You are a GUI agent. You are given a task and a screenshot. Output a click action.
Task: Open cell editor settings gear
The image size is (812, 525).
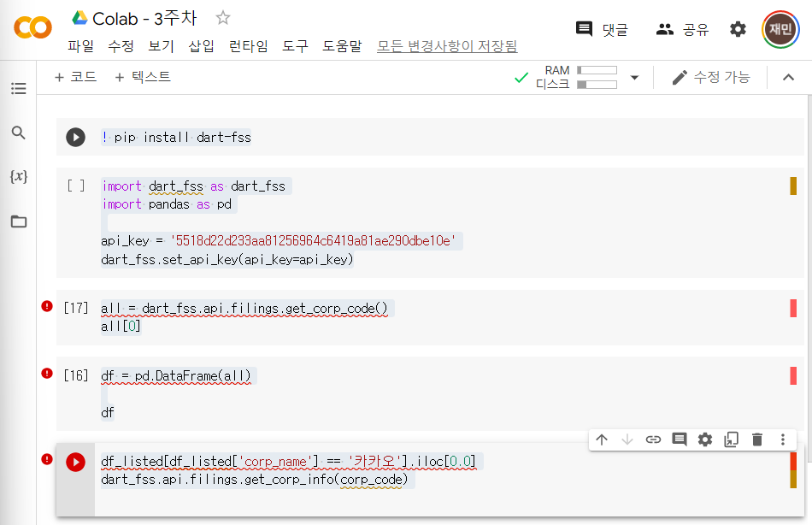click(x=705, y=440)
